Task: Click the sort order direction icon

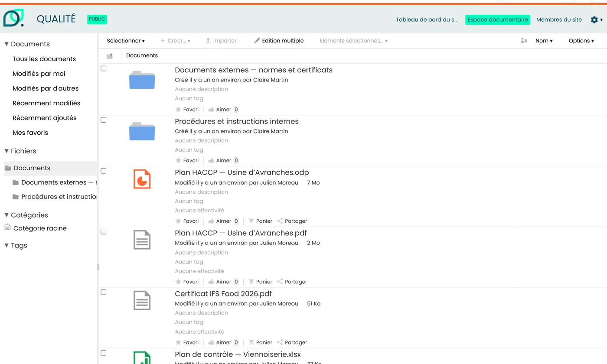Action: [524, 41]
